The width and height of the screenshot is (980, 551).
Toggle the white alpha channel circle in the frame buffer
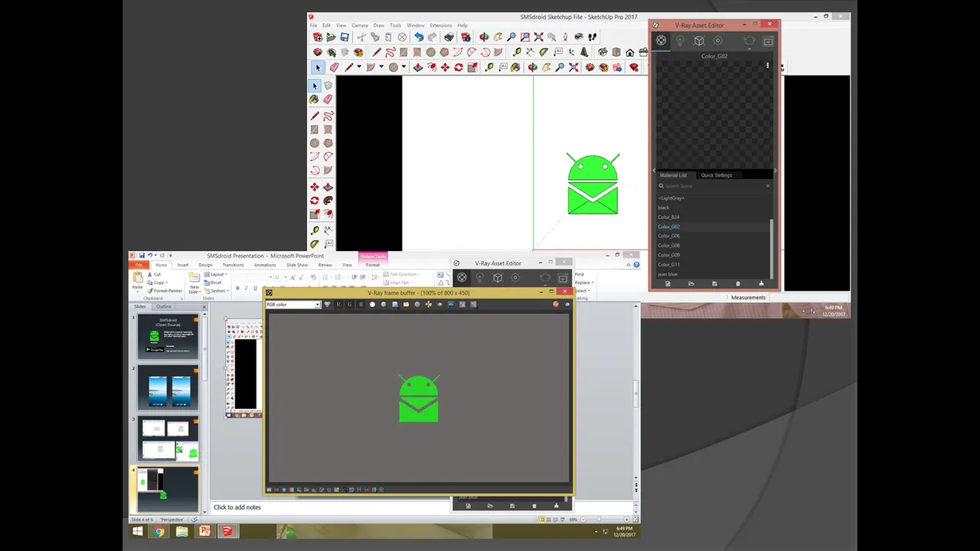[372, 305]
